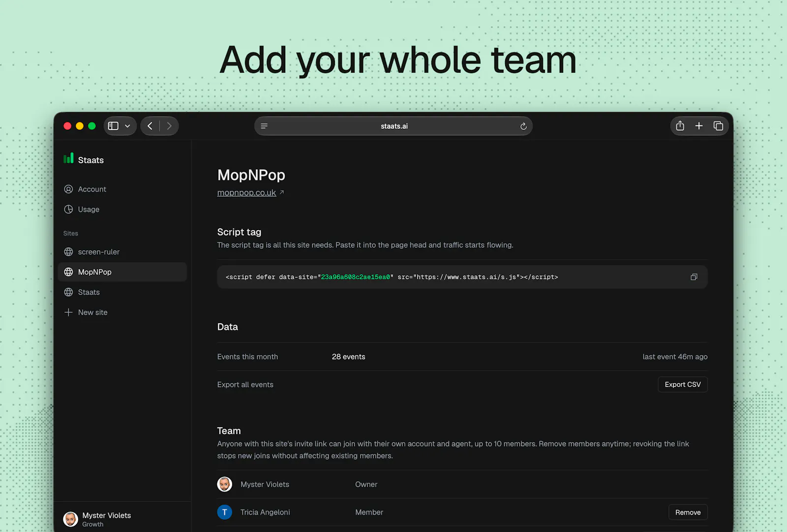The height and width of the screenshot is (532, 787).
Task: Click the external link arrow beside mopnpop.co.uk
Action: coord(282,192)
